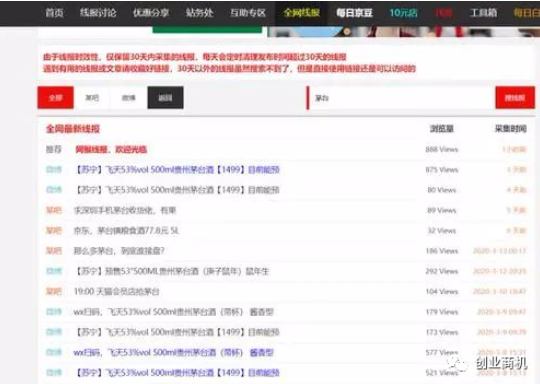540x384 pixels.
Task: Go to 线报讨论 in the top navigation
Action: click(x=98, y=13)
